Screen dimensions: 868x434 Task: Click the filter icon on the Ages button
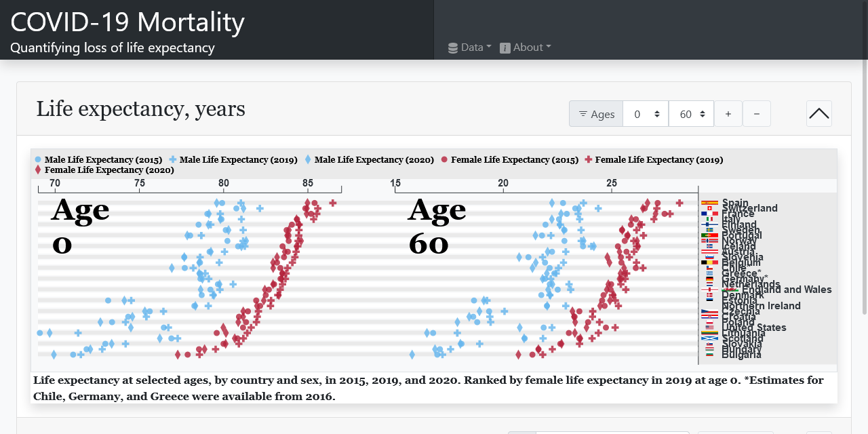582,113
